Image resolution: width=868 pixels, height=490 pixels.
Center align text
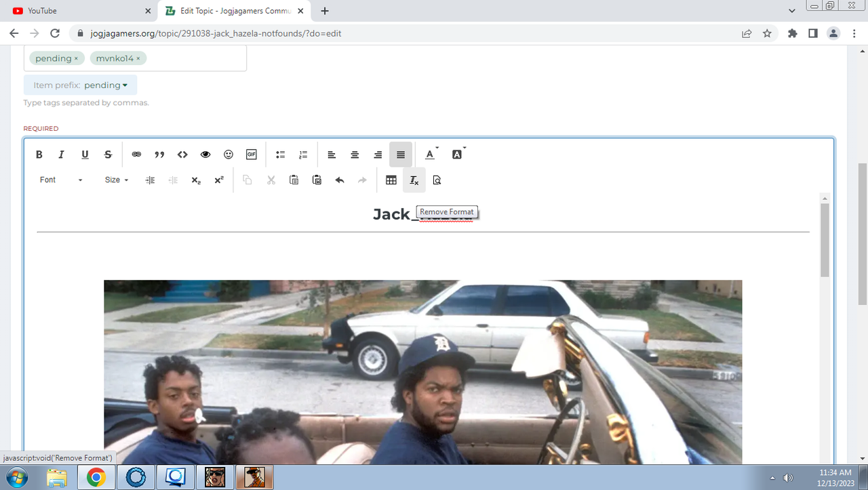click(x=355, y=155)
